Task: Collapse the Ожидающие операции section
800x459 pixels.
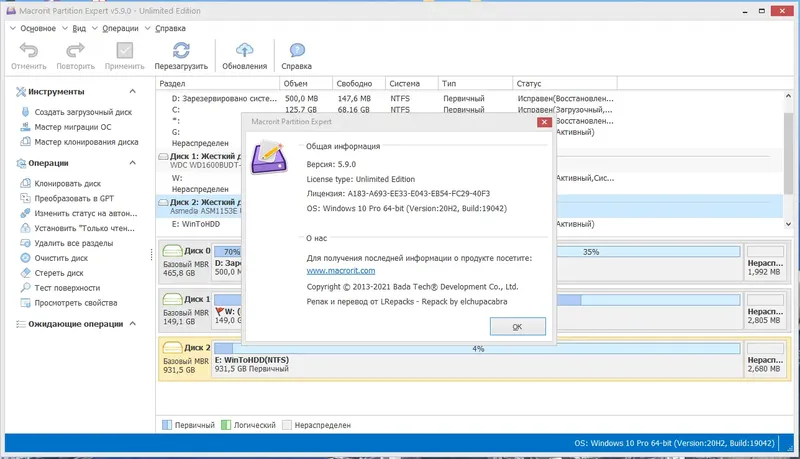Action: pyautogui.click(x=133, y=323)
